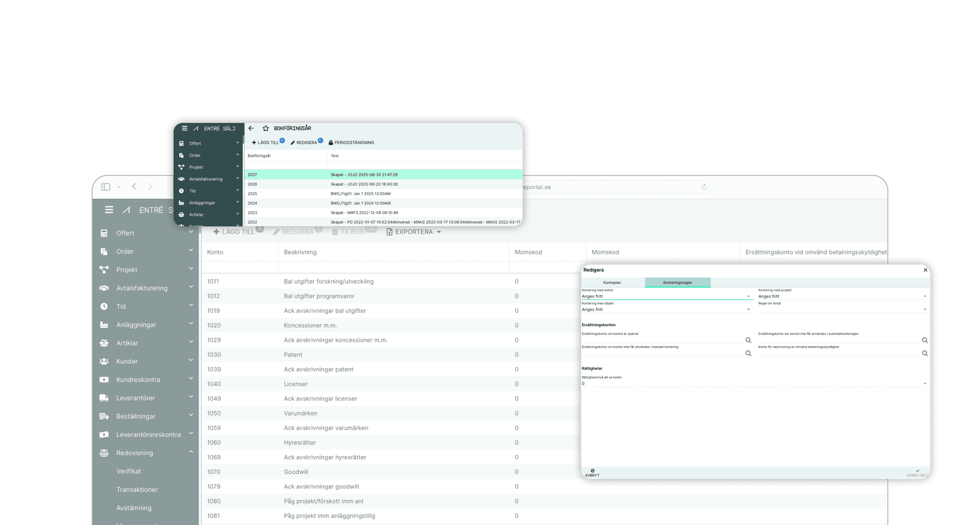Open the hamburger menu in the Bokföringsår panel
Viewport: 980px width, 525px height.
[185, 129]
